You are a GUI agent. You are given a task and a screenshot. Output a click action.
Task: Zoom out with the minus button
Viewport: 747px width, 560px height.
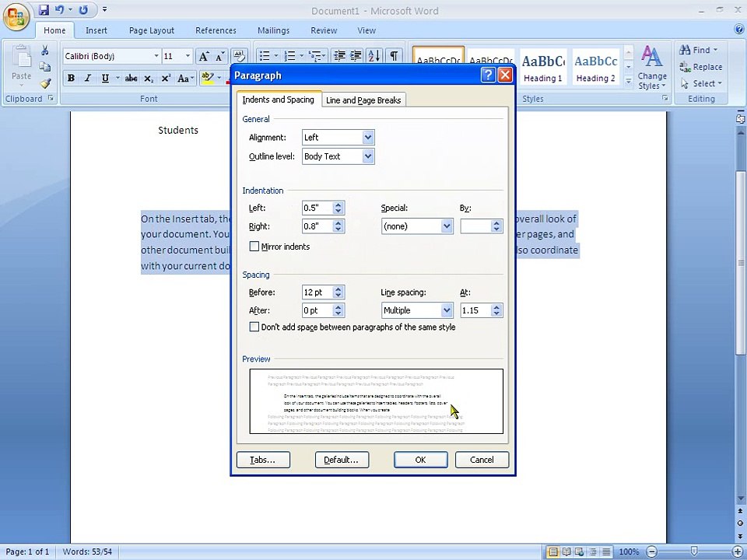(651, 552)
